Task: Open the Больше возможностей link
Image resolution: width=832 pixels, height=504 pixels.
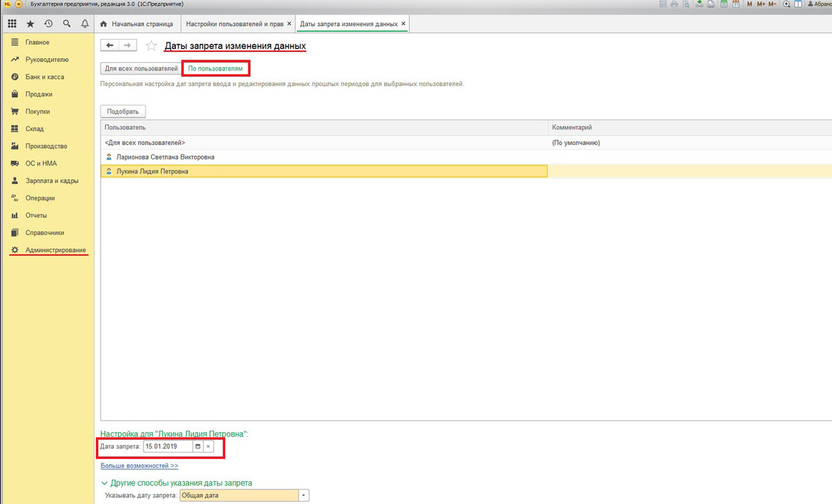Action: 139,466
